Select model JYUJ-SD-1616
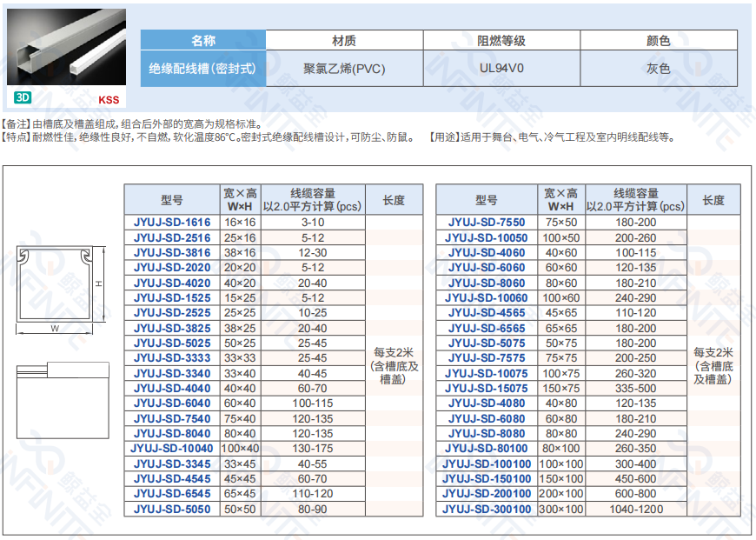 coord(172,223)
